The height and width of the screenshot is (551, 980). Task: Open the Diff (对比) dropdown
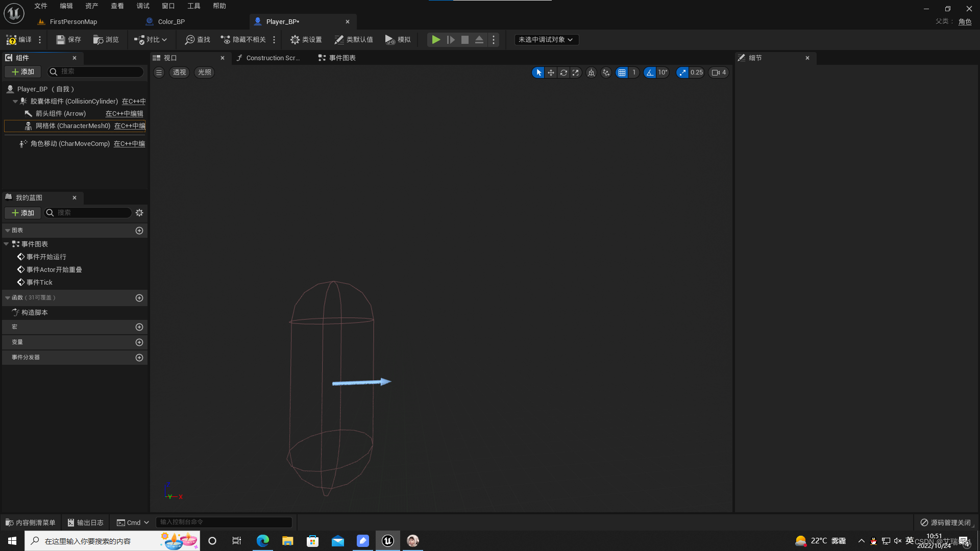pyautogui.click(x=151, y=40)
